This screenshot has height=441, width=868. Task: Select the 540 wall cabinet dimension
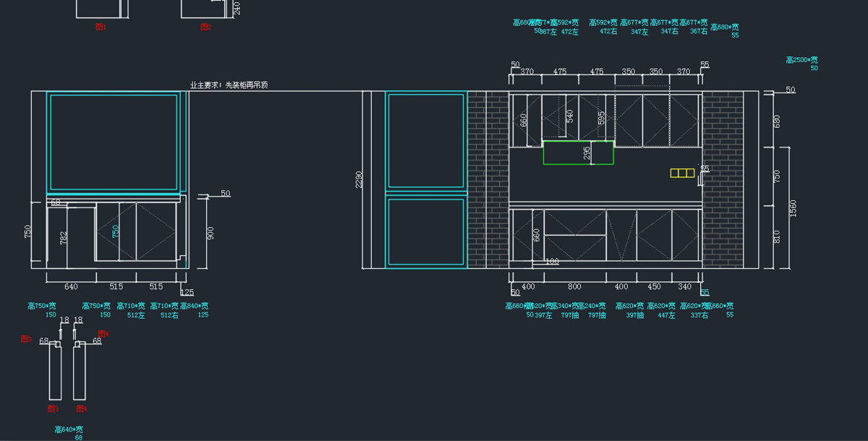[x=569, y=116]
